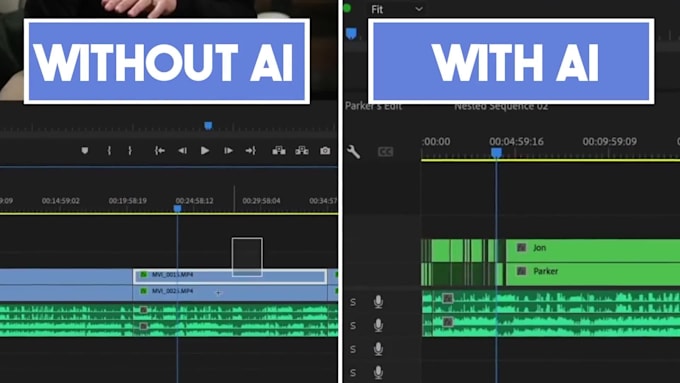Jump to the In point

click(160, 151)
